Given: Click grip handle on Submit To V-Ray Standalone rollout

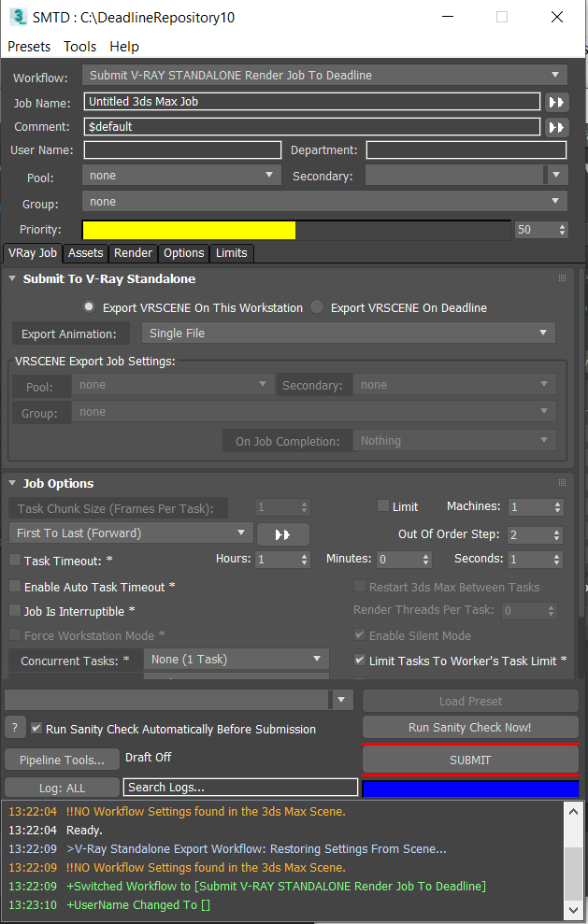Looking at the screenshot, I should pos(562,278).
